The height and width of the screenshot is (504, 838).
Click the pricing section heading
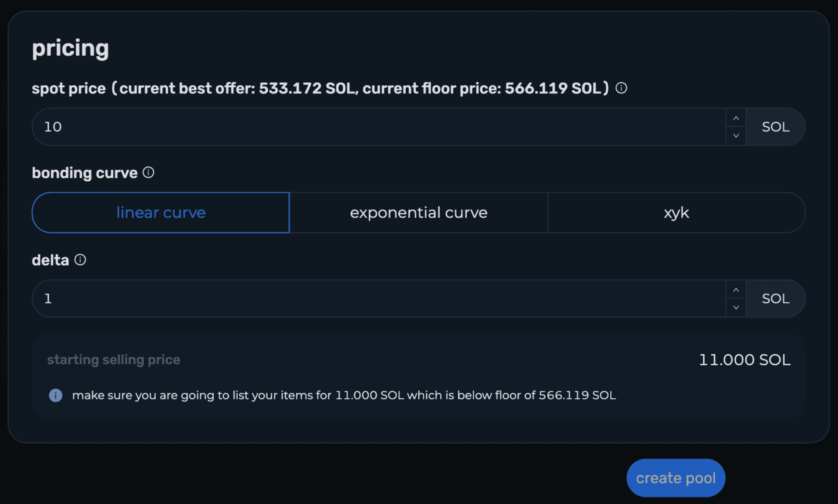click(x=70, y=48)
